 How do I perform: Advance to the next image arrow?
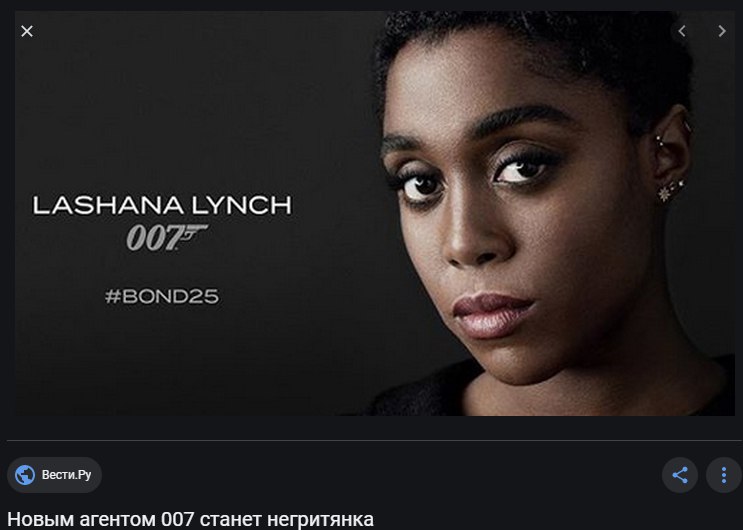[x=722, y=31]
